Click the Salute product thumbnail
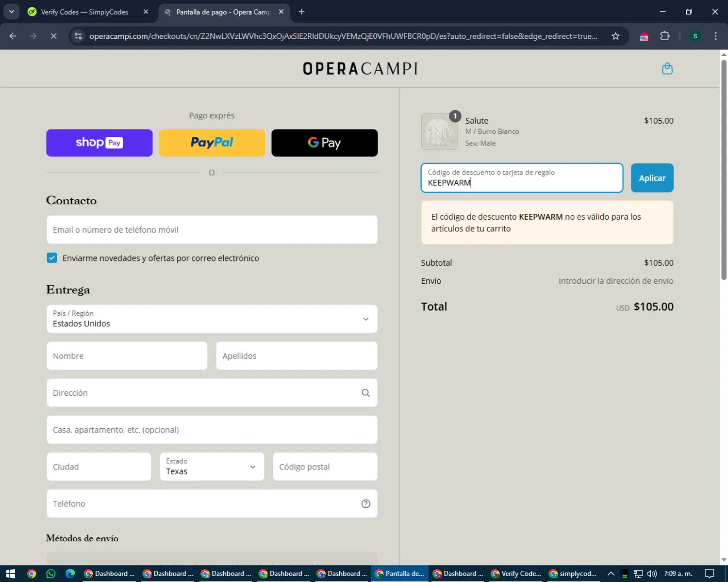The image size is (728, 582). (439, 131)
